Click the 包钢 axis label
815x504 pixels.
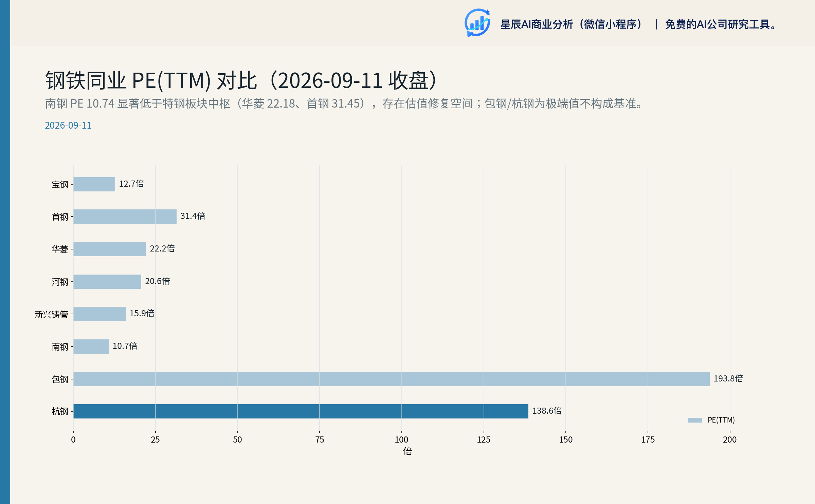click(60, 379)
